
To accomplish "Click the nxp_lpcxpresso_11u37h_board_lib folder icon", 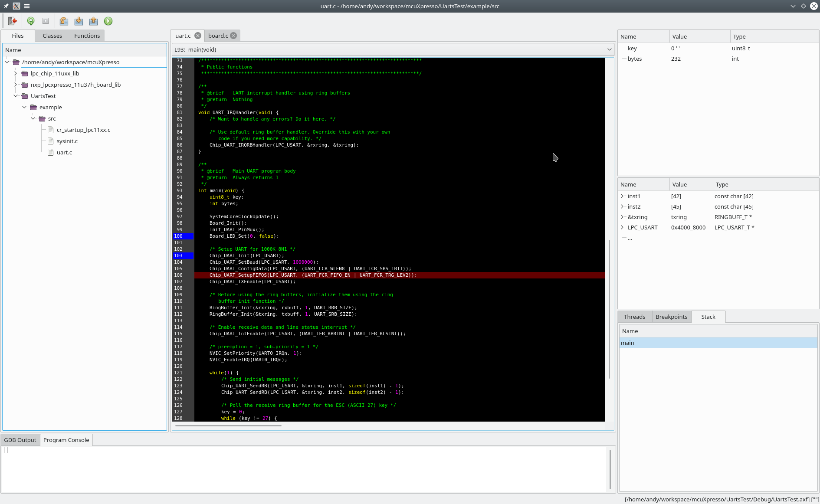I will click(25, 85).
